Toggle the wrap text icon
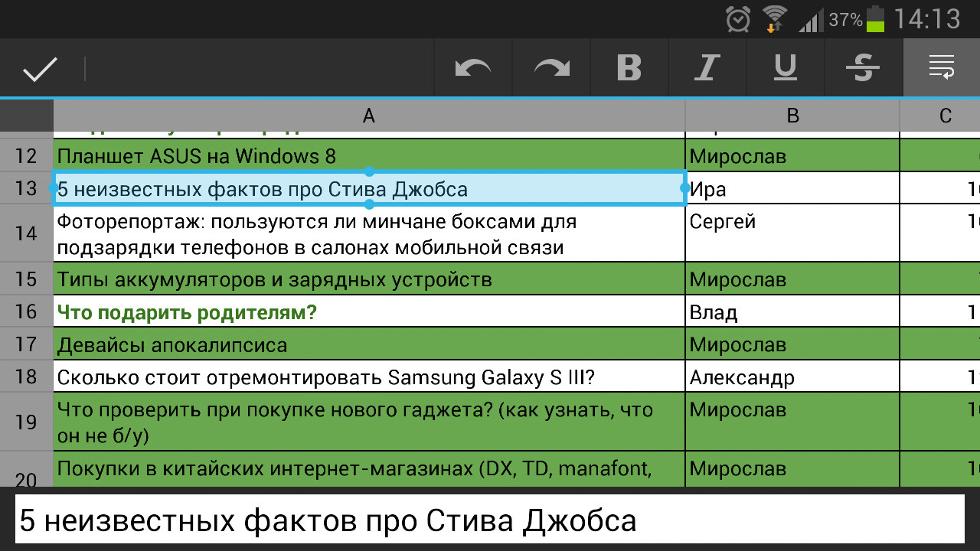980x551 pixels. pos(941,67)
